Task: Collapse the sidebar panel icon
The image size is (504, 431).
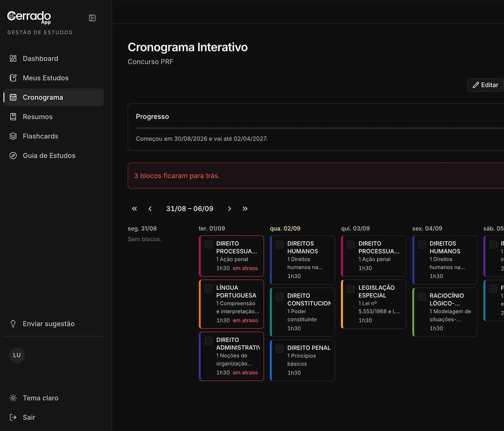Action: point(92,18)
